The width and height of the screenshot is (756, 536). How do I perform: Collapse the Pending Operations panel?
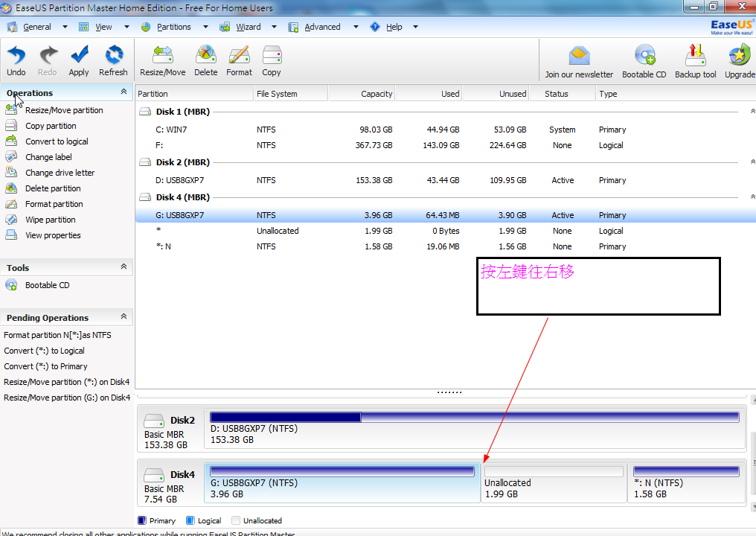124,316
